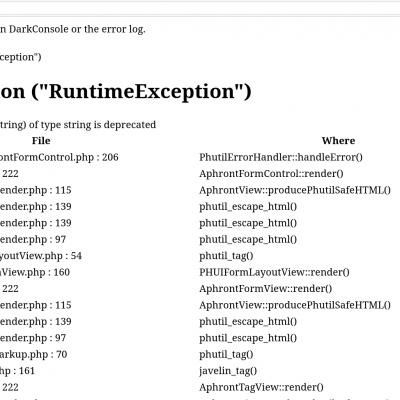Click the File column header

point(41,141)
